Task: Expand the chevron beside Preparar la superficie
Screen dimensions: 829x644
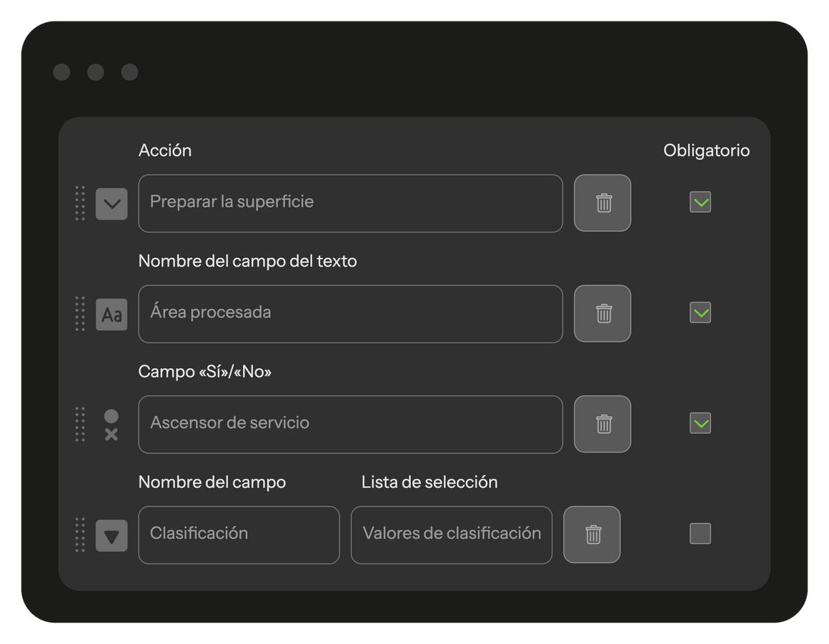Action: point(111,204)
